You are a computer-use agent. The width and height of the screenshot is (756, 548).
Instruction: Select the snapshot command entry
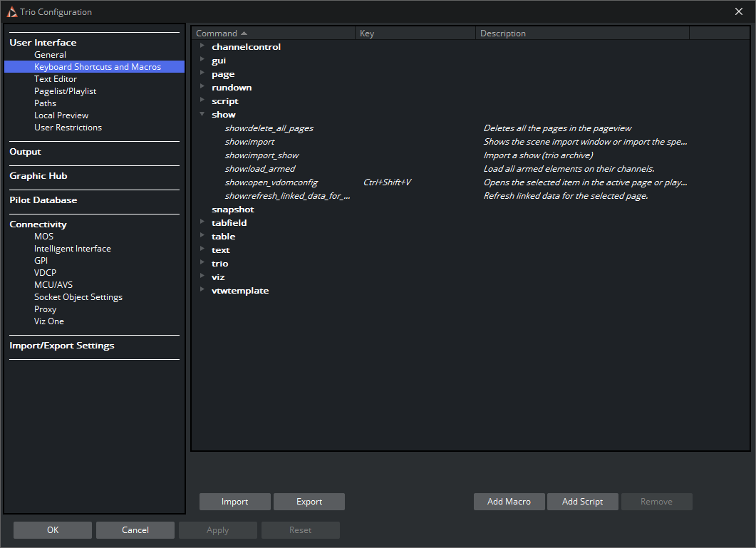233,210
